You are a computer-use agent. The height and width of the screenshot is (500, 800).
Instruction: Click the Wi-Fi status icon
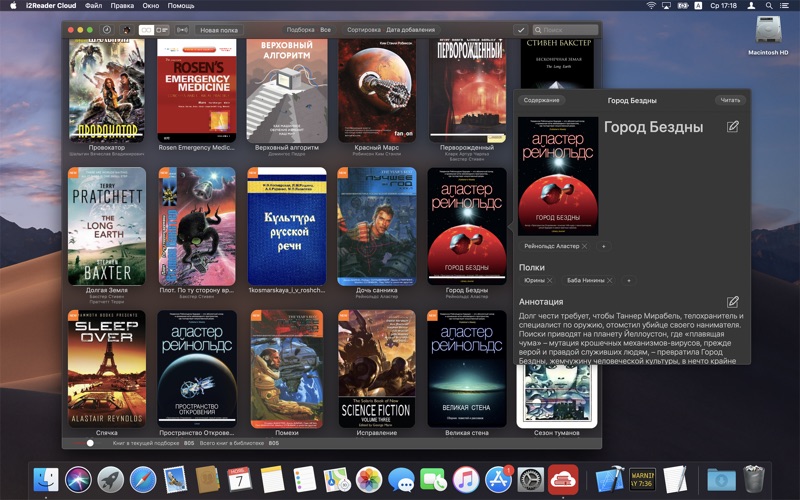[651, 6]
